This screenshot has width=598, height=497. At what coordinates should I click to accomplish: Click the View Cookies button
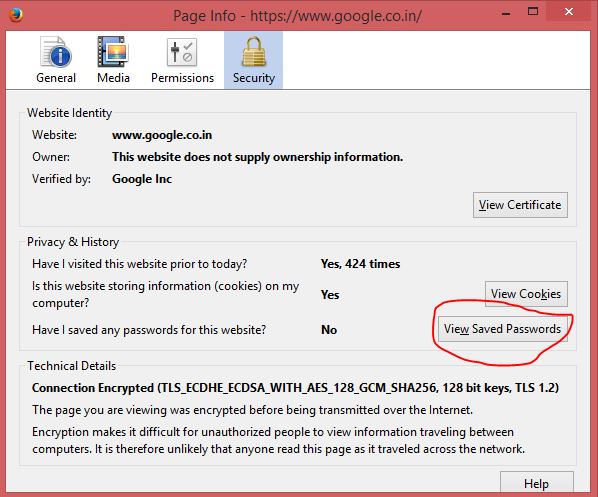526,294
